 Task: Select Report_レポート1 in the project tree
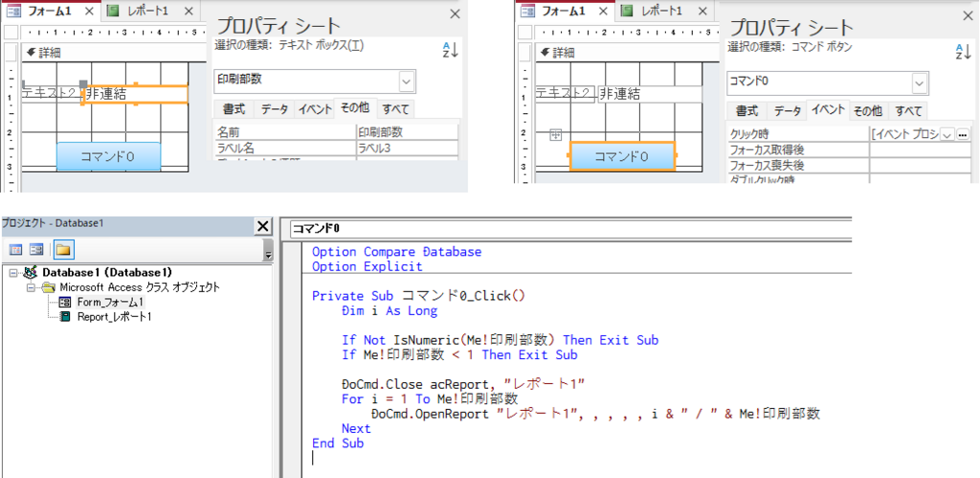(114, 316)
